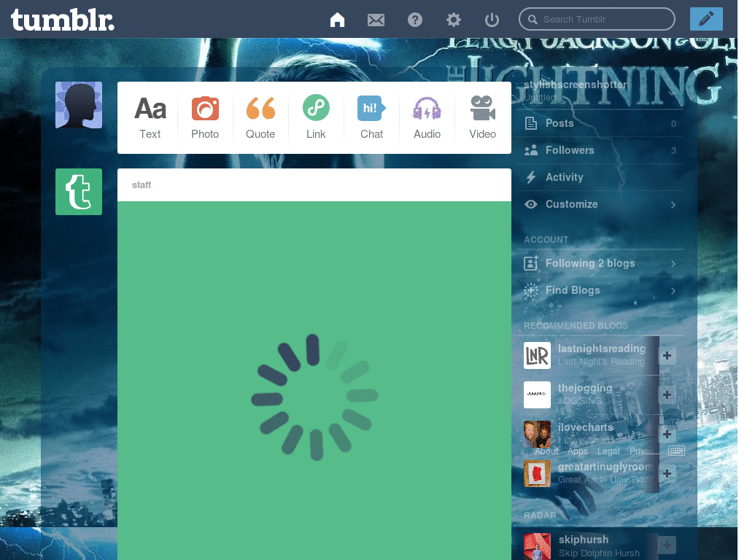Image resolution: width=747 pixels, height=560 pixels.
Task: Open the thejogging blog link
Action: tap(585, 388)
